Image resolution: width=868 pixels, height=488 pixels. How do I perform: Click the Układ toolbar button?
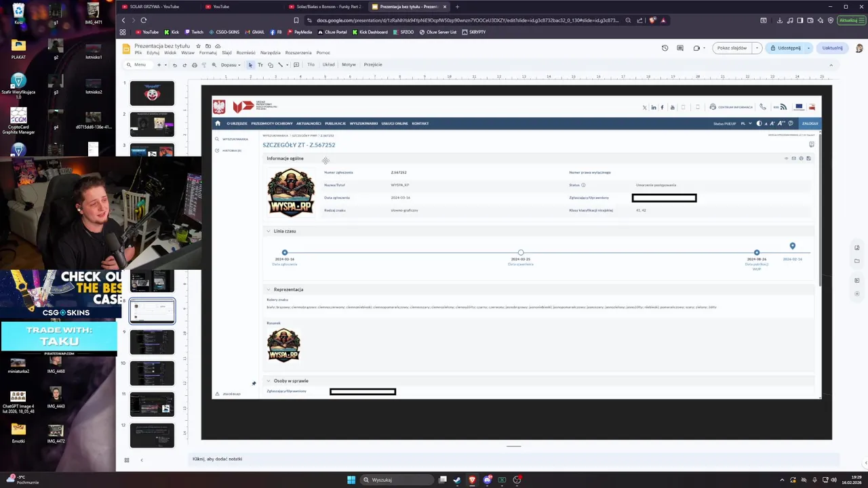click(329, 65)
